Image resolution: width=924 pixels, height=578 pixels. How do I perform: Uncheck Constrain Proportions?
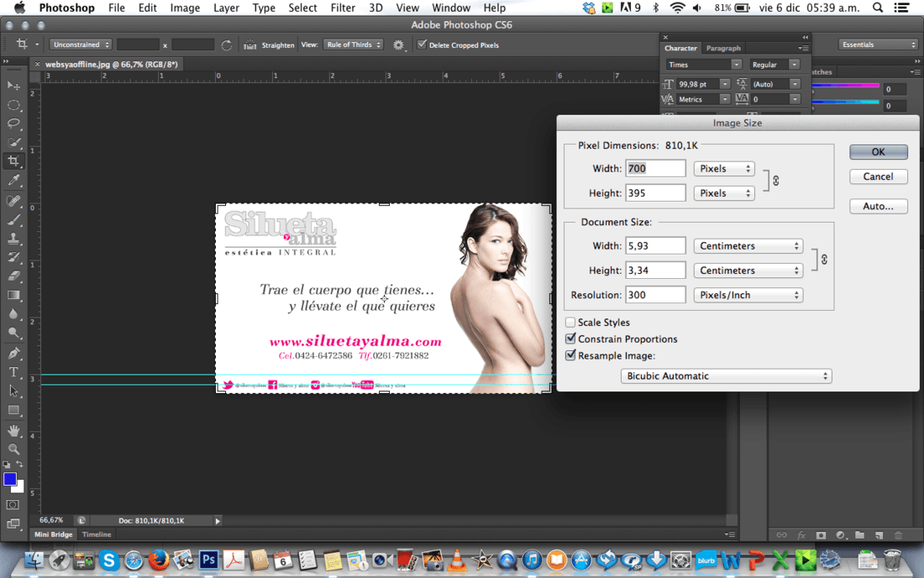point(570,339)
